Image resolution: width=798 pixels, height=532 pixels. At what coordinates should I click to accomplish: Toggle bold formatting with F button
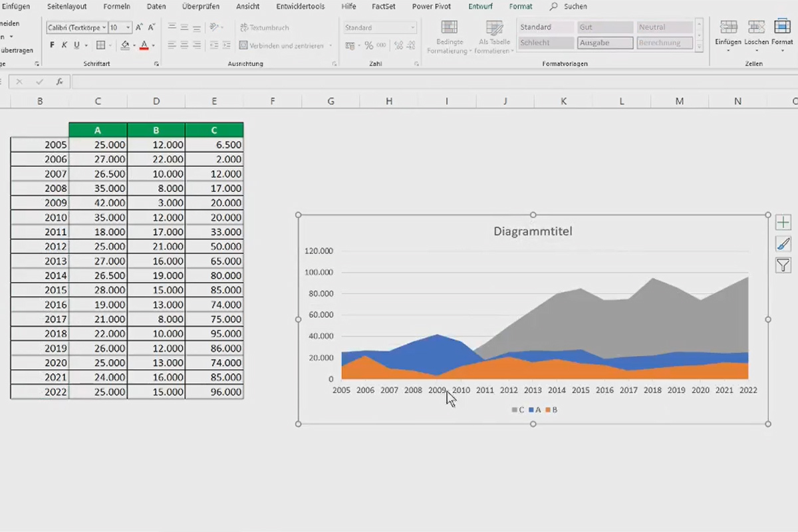[x=53, y=45]
